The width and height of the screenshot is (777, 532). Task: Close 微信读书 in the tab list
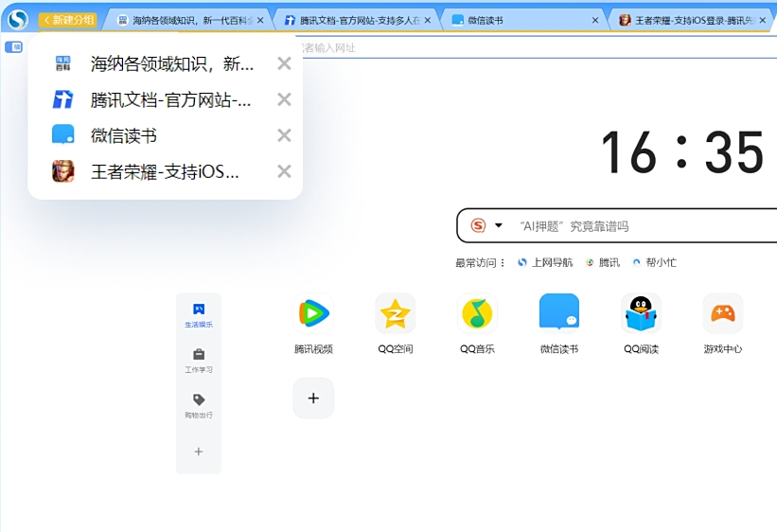(284, 135)
